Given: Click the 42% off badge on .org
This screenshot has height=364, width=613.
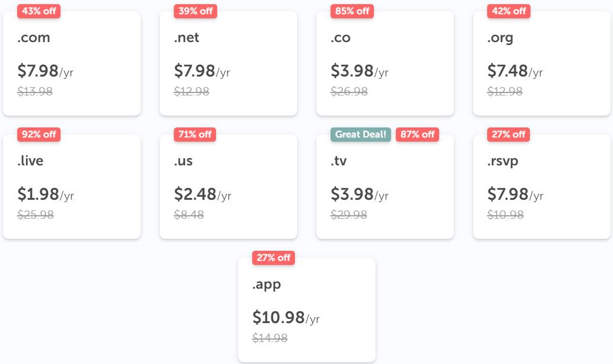Looking at the screenshot, I should pyautogui.click(x=509, y=11).
